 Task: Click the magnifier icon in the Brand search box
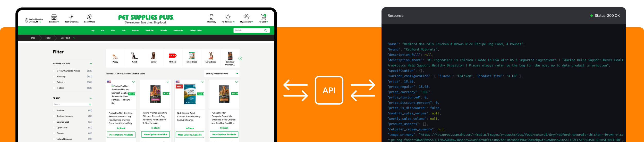point(90,105)
